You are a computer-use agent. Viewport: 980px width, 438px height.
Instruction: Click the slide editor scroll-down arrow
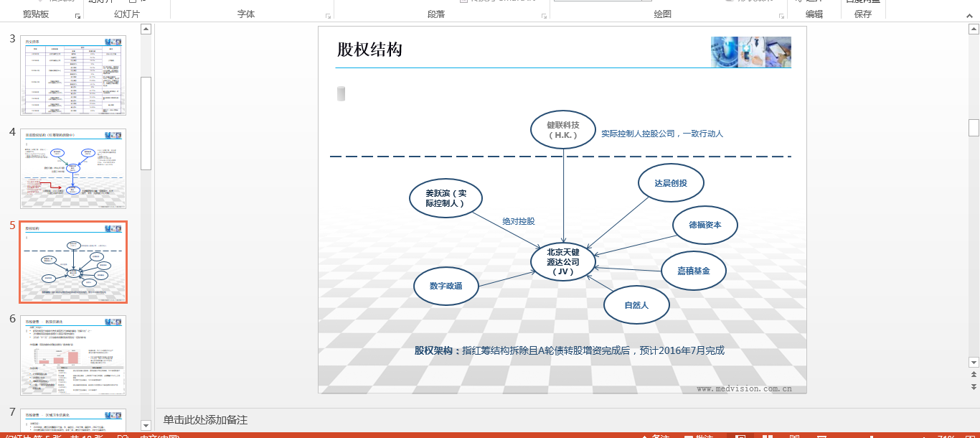(x=974, y=362)
